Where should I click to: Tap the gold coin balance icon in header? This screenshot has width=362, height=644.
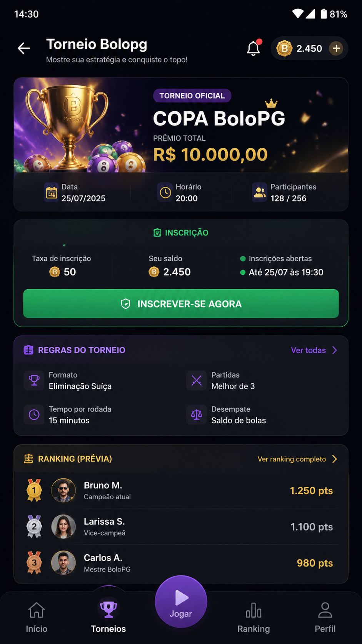284,49
